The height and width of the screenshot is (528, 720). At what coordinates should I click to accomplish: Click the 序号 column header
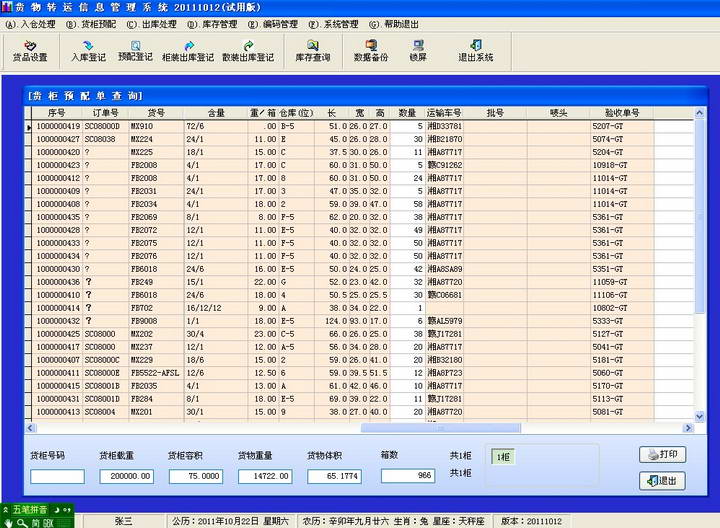[x=56, y=112]
